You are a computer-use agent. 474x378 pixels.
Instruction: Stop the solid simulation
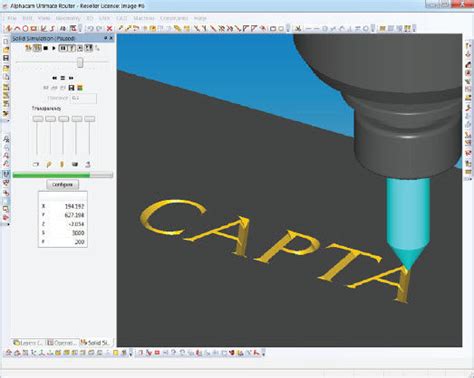pos(45,48)
